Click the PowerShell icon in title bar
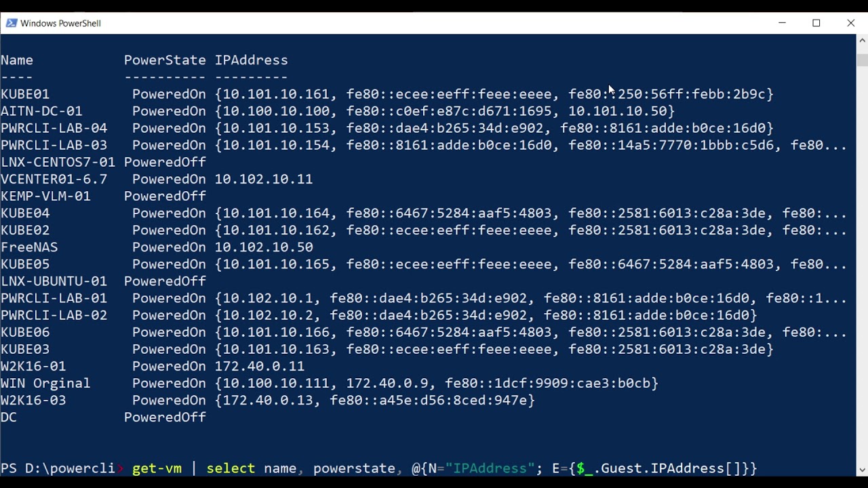The image size is (868, 488). [x=12, y=23]
